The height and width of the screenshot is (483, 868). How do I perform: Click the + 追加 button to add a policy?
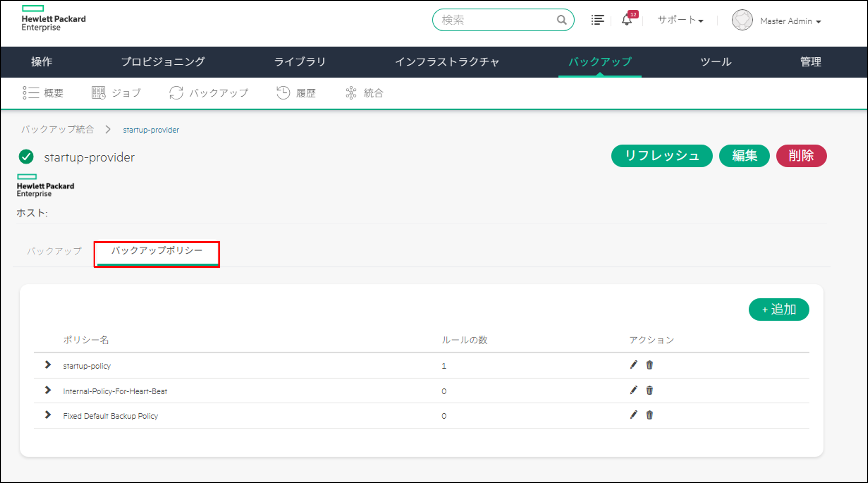coord(779,309)
